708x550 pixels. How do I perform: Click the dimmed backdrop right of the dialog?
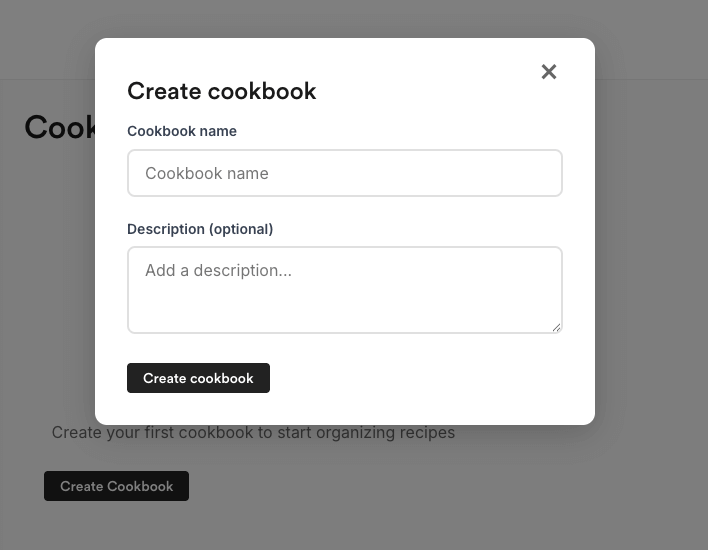[650, 250]
